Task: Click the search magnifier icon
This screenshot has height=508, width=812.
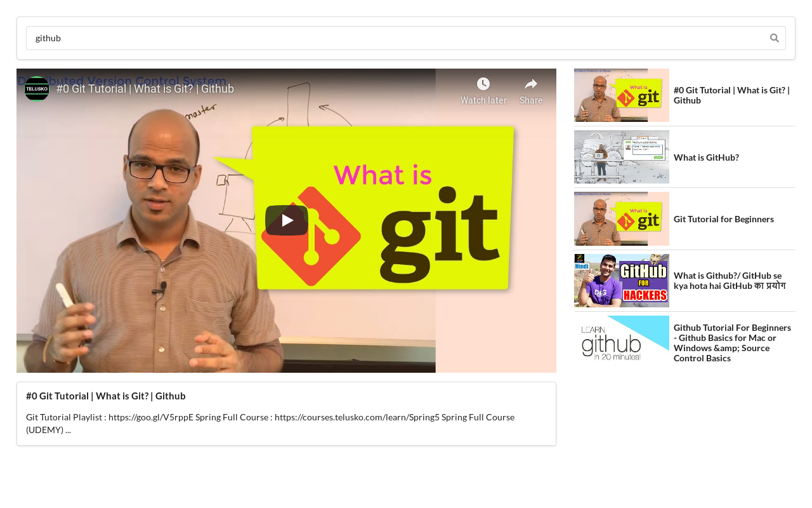Action: click(774, 38)
